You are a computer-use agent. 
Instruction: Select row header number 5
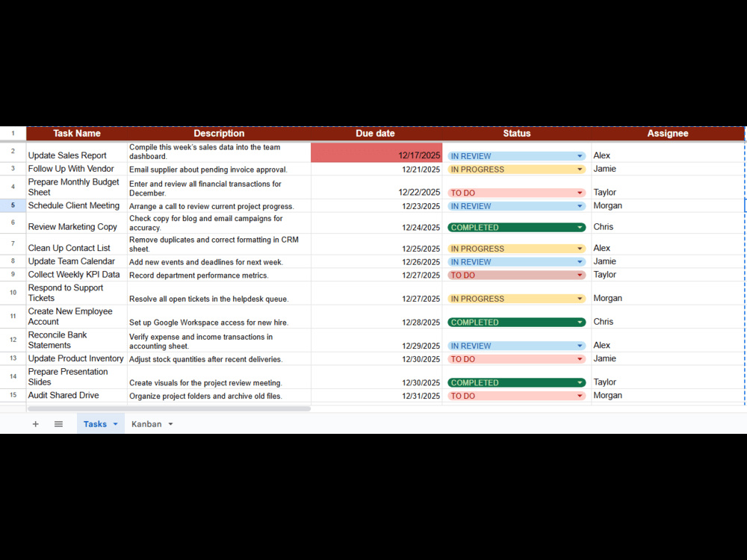[13, 205]
